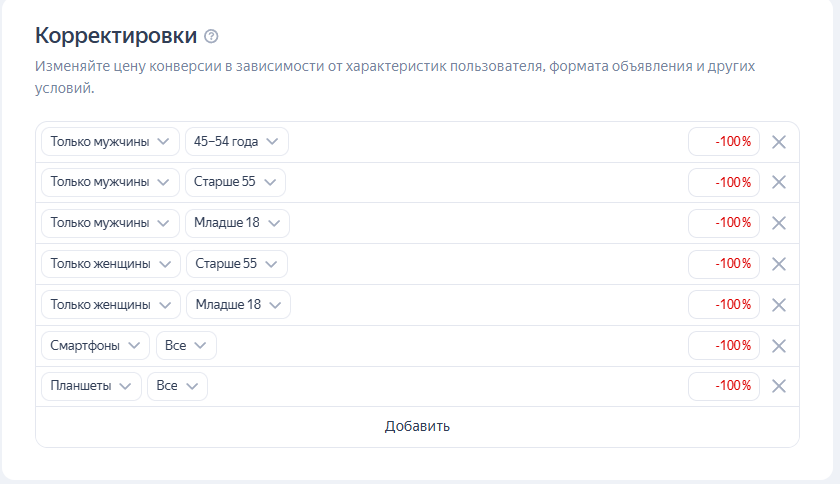This screenshot has width=840, height=484.
Task: Delete the Только женщины Старше 55 row
Action: [779, 264]
